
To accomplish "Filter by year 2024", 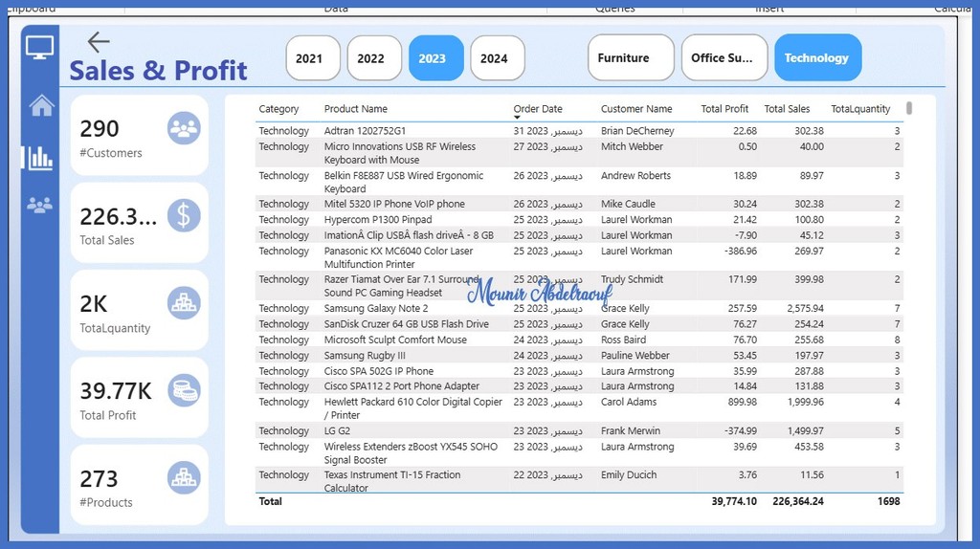I will (498, 58).
